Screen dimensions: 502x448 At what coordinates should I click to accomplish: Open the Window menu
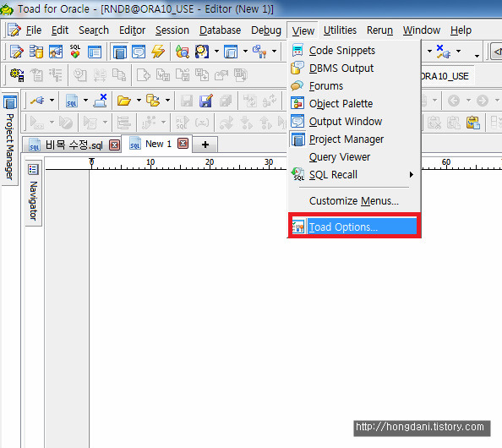[x=422, y=30]
